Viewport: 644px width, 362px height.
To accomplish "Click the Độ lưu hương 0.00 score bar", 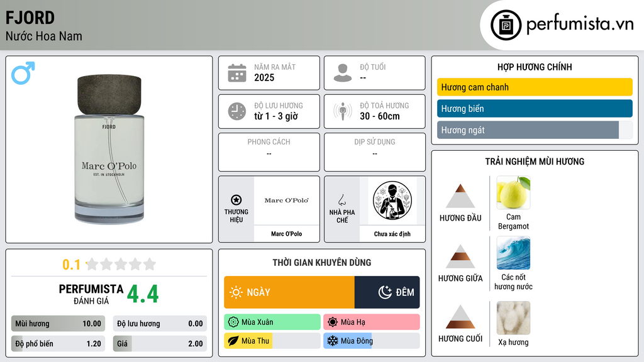I will 160,324.
